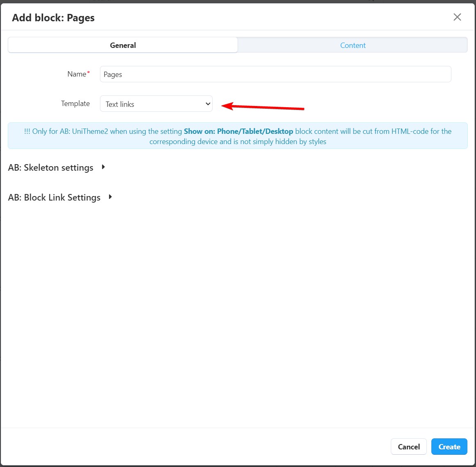476x467 pixels.
Task: Click the blue Create button
Action: point(449,447)
